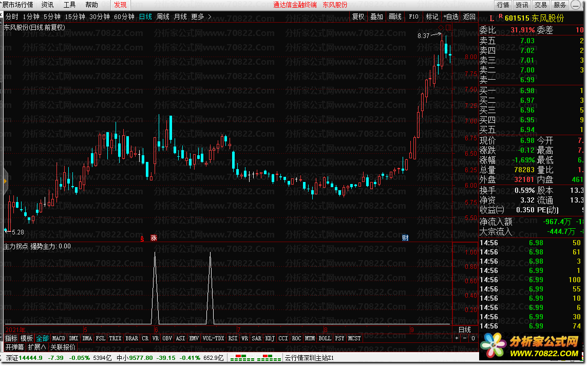This screenshot has height=366, width=588.
Task: Click the red R badge before 601515
Action: click(x=501, y=16)
